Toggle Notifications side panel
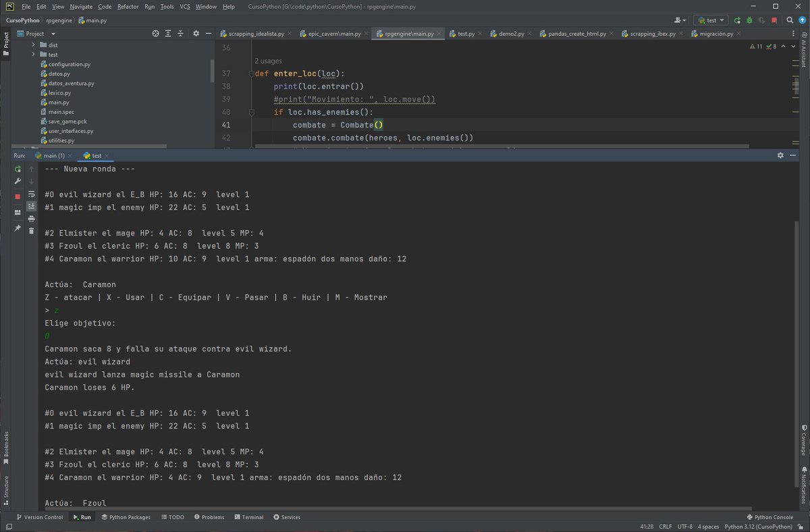This screenshot has height=532, width=810. click(804, 485)
